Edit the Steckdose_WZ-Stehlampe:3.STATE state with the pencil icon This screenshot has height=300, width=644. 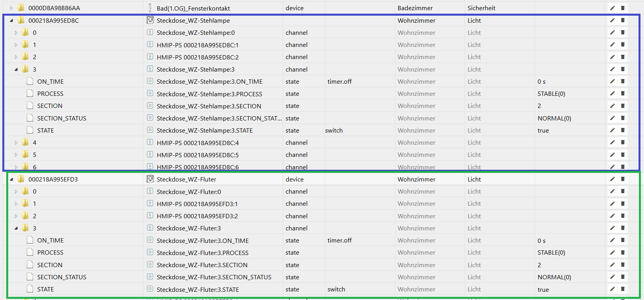[x=612, y=130]
